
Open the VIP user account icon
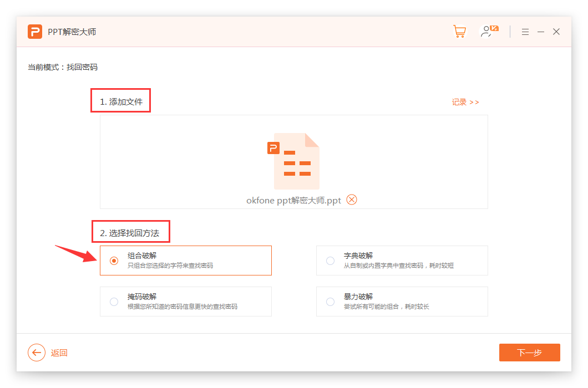489,32
